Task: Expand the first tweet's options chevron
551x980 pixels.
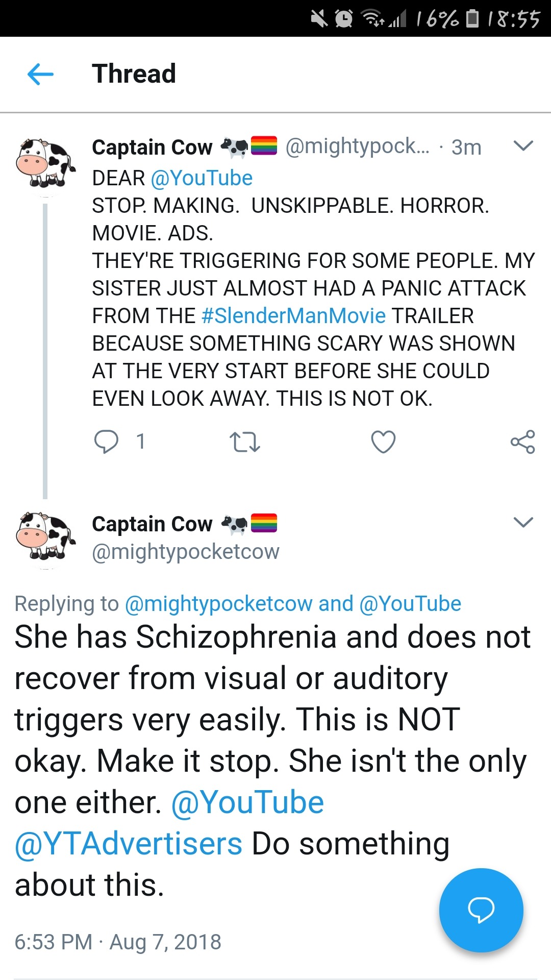Action: [x=523, y=146]
